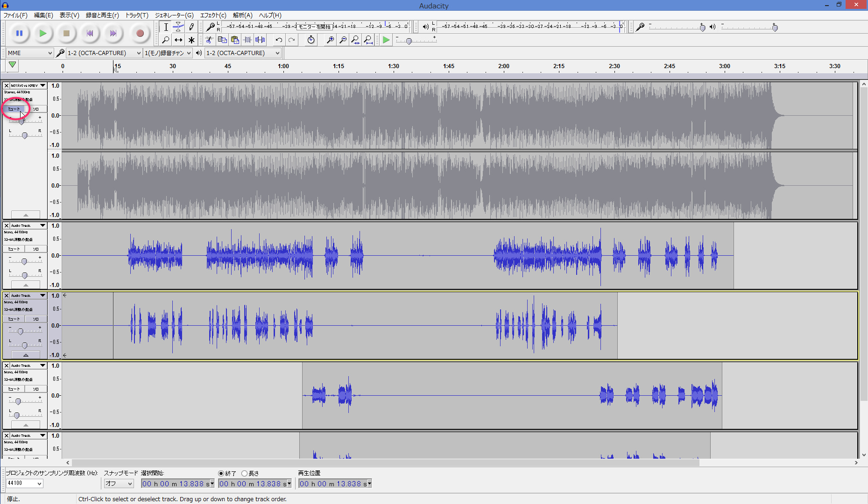The height and width of the screenshot is (504, 868).
Task: Open the snap mode オフ dropdown
Action: point(119,483)
